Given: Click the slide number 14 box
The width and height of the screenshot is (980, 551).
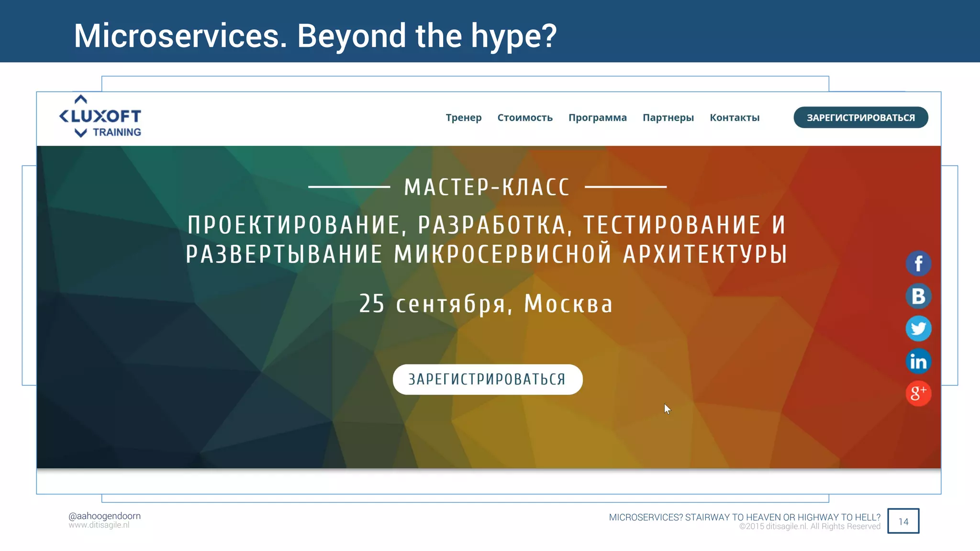Looking at the screenshot, I should tap(903, 521).
